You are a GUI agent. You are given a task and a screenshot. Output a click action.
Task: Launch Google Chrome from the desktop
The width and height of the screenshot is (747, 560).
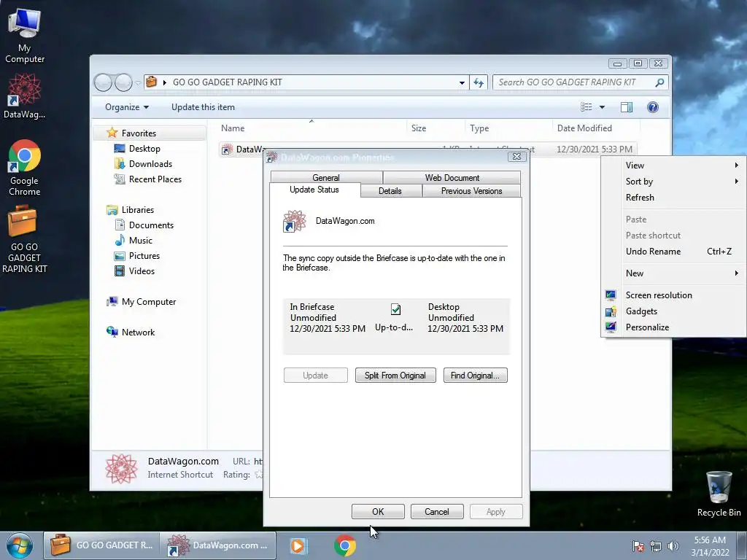[x=24, y=168]
